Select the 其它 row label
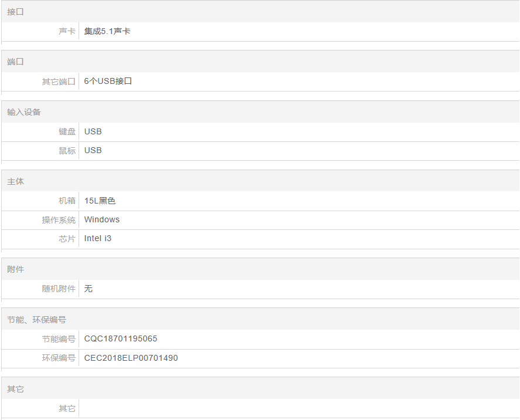This screenshot has height=420, width=520. (67, 408)
